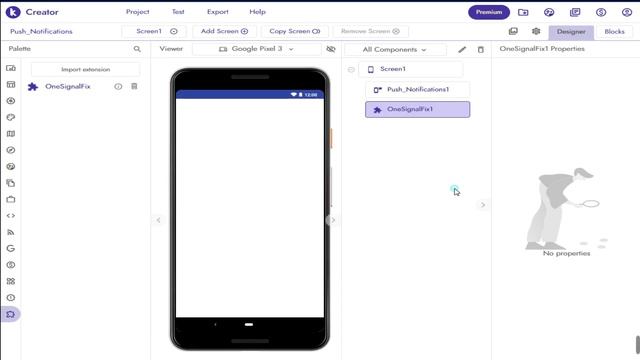
Task: Click the page vertical scrollbar
Action: pyautogui.click(x=638, y=345)
